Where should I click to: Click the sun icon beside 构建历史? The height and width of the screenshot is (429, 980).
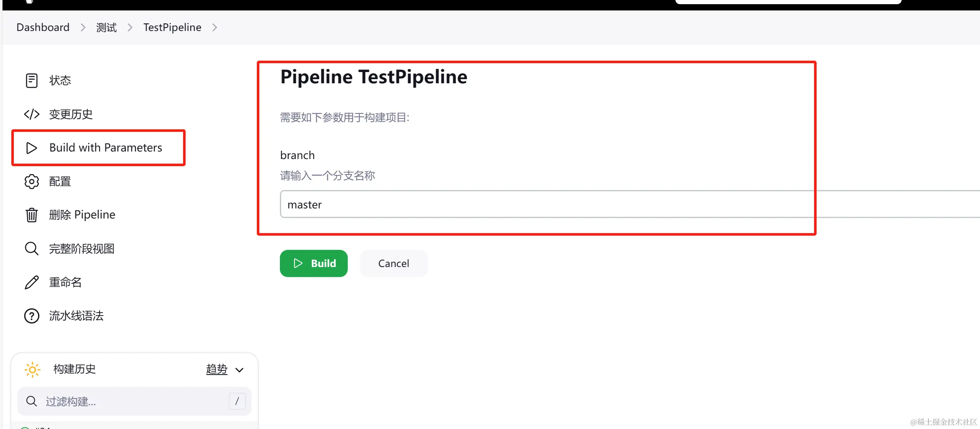click(x=32, y=370)
